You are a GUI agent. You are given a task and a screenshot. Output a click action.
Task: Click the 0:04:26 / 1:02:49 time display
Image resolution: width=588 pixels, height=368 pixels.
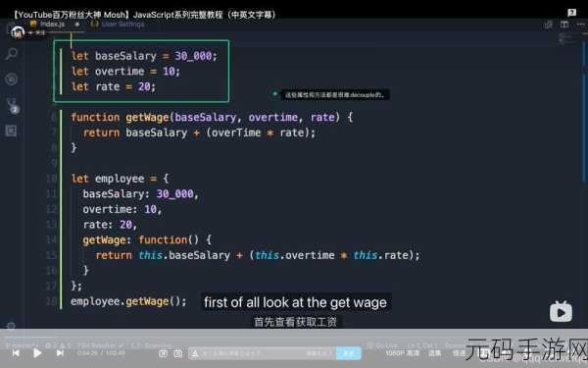[101, 353]
